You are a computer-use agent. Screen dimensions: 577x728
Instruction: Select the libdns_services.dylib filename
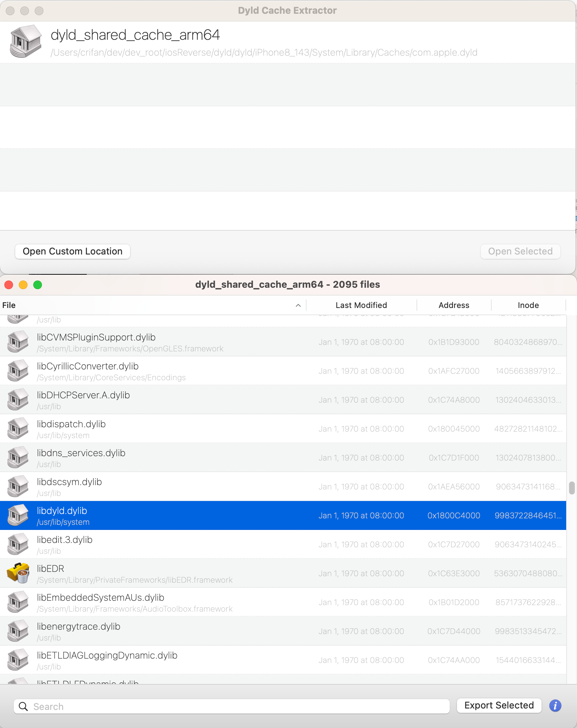point(81,453)
